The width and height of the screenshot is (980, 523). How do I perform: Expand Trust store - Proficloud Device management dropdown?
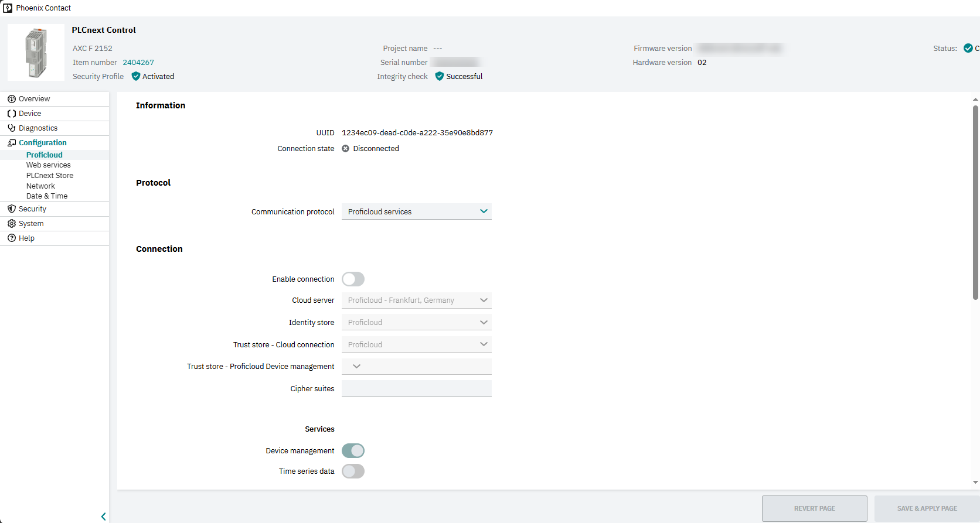tap(417, 366)
